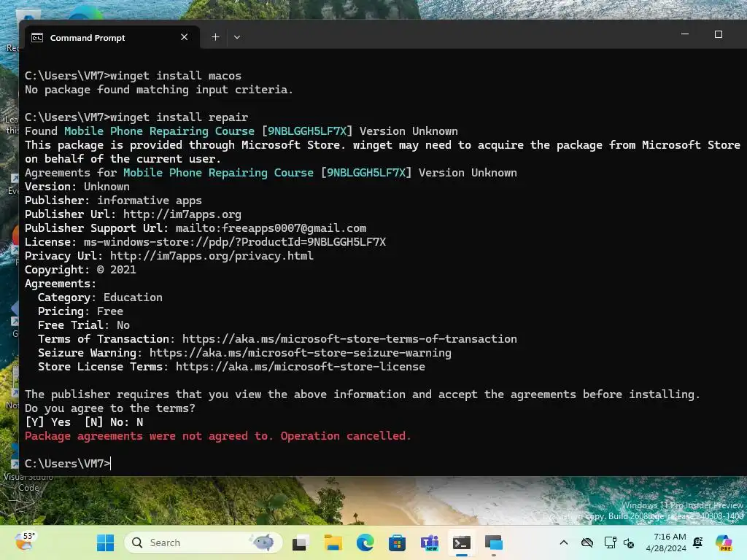This screenshot has width=747, height=560.
Task: Click the final C:\Users\VM7> prompt
Action: pyautogui.click(x=68, y=463)
